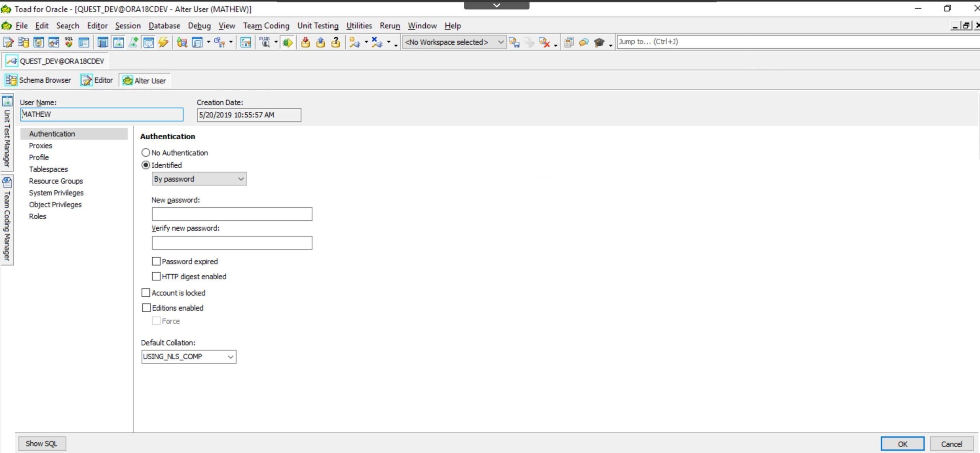Switch to the Schema Browser tab
The height and width of the screenshot is (453, 980).
pyautogui.click(x=38, y=80)
